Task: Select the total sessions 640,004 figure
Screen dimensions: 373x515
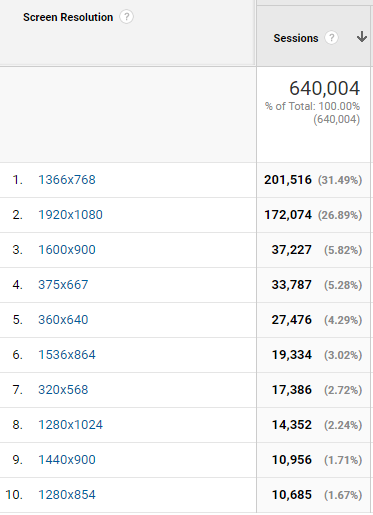Action: 324,88
